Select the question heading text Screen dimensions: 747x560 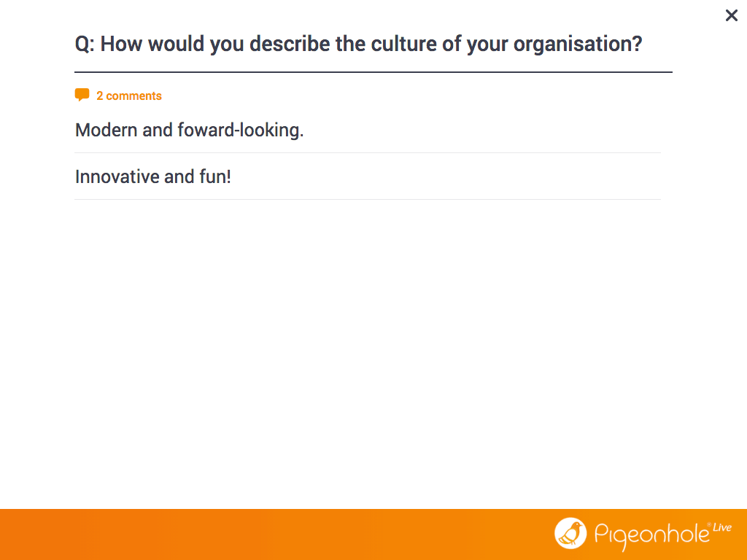(358, 44)
